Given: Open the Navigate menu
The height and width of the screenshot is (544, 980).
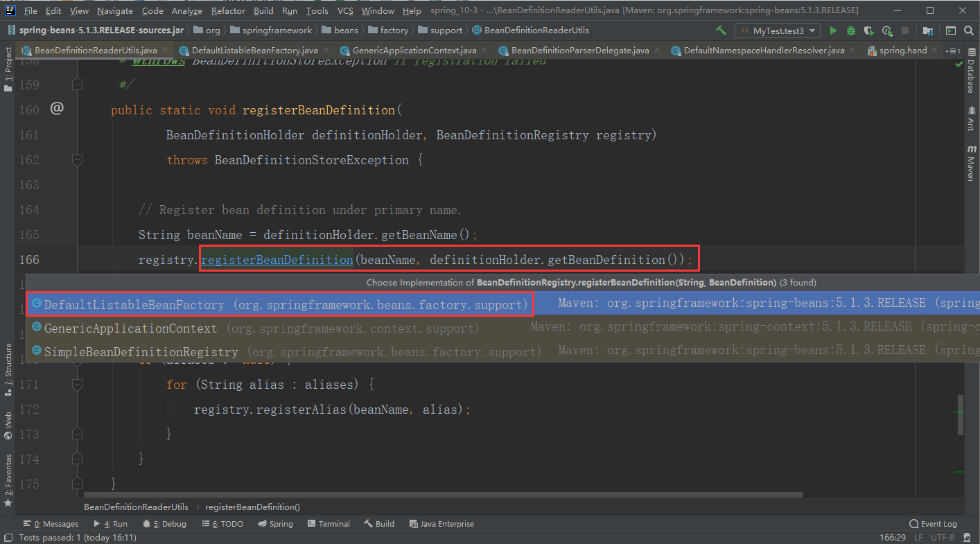Looking at the screenshot, I should pyautogui.click(x=114, y=10).
